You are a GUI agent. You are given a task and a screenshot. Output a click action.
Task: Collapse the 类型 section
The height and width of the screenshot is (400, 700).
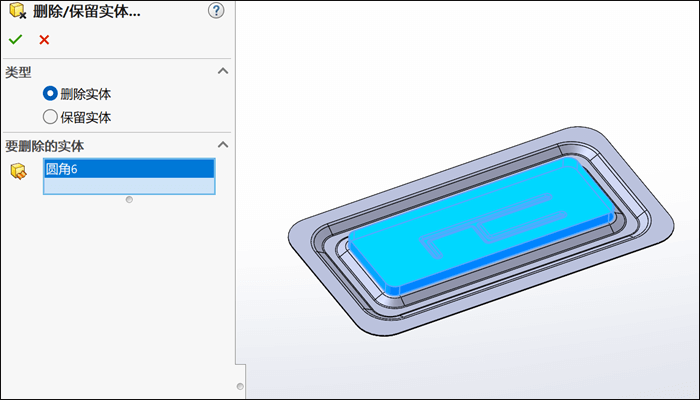pyautogui.click(x=223, y=71)
